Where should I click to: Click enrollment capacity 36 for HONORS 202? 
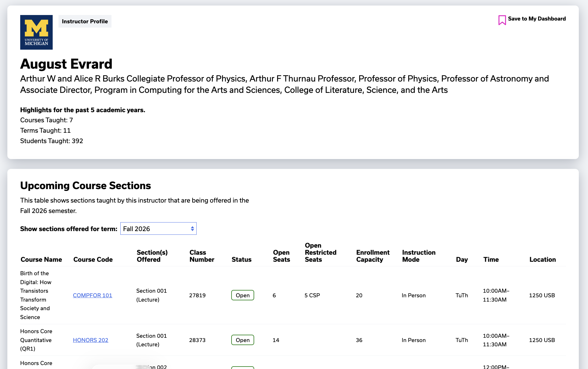pos(359,340)
